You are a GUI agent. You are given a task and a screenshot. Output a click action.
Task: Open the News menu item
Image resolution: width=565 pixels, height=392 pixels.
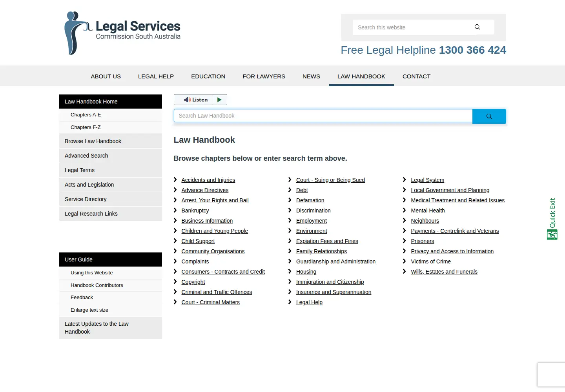[311, 76]
